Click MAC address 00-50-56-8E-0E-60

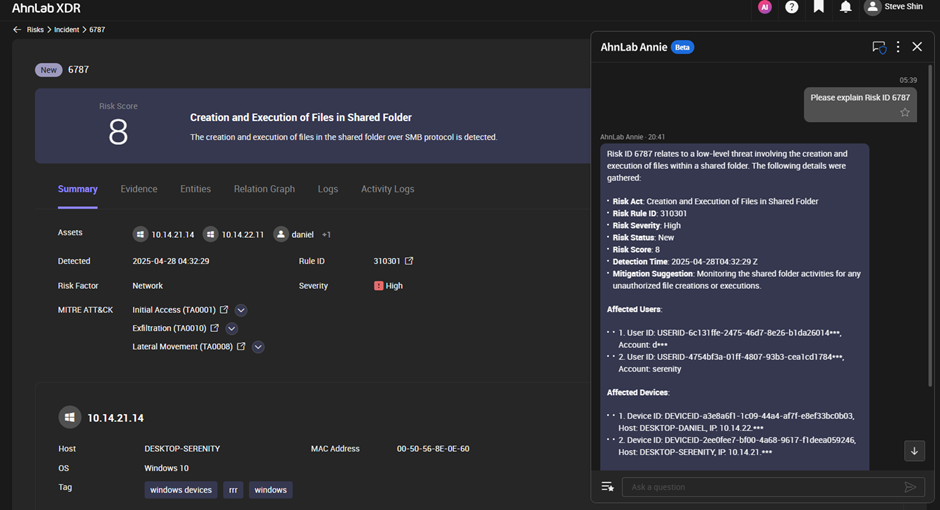click(x=433, y=448)
